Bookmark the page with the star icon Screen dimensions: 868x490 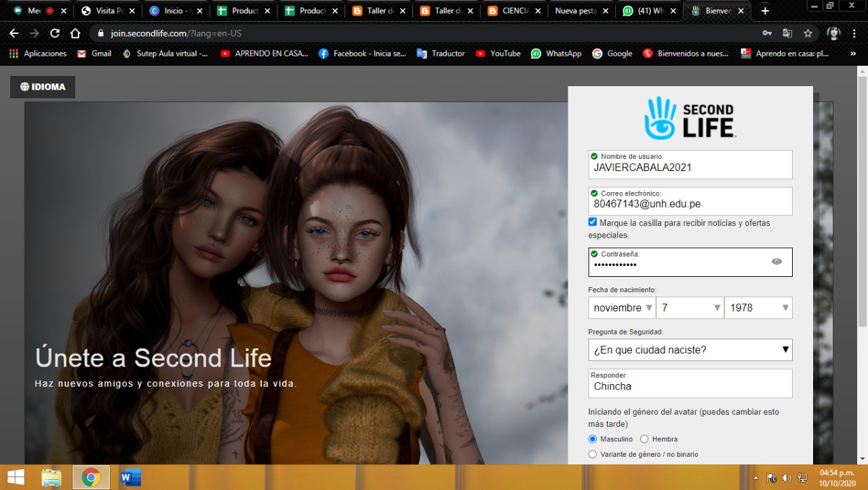click(x=808, y=33)
